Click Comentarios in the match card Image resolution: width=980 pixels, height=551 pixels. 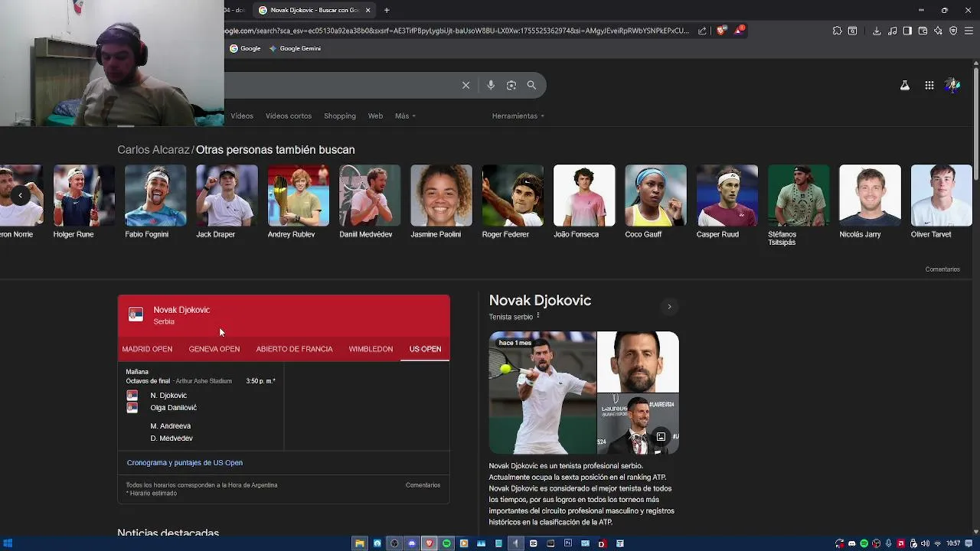point(423,485)
